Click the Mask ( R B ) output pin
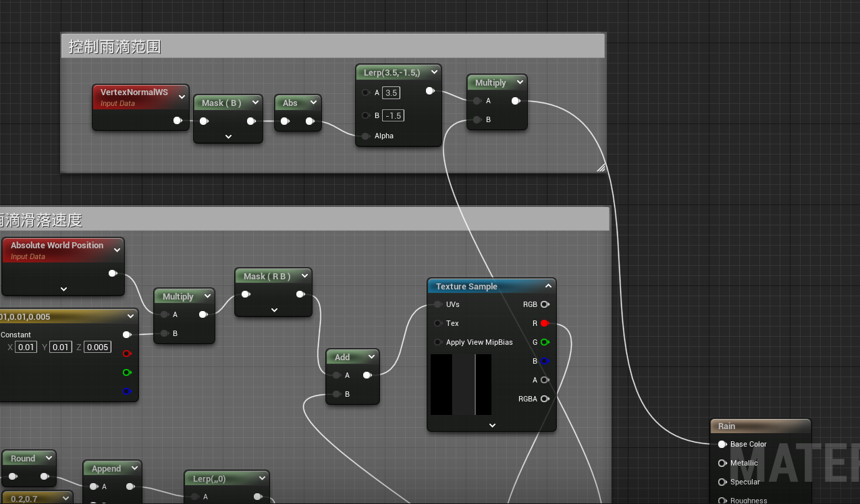 point(300,294)
